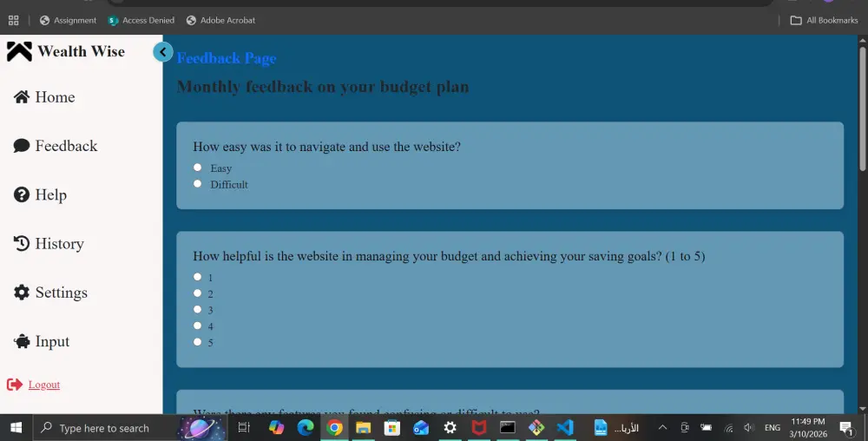
Task: Click the Wealth Wise logo icon
Action: 19,51
